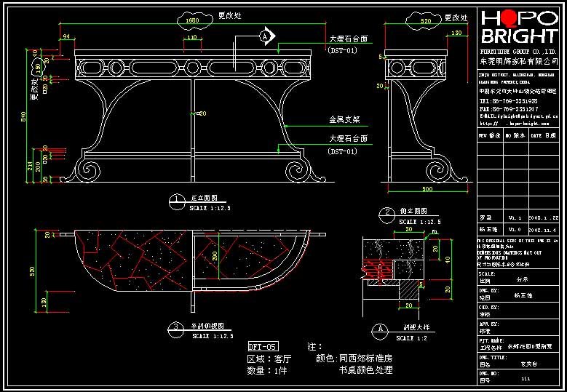The image size is (567, 392).
Task: Click the circled view number 1 marker
Action: (177, 202)
